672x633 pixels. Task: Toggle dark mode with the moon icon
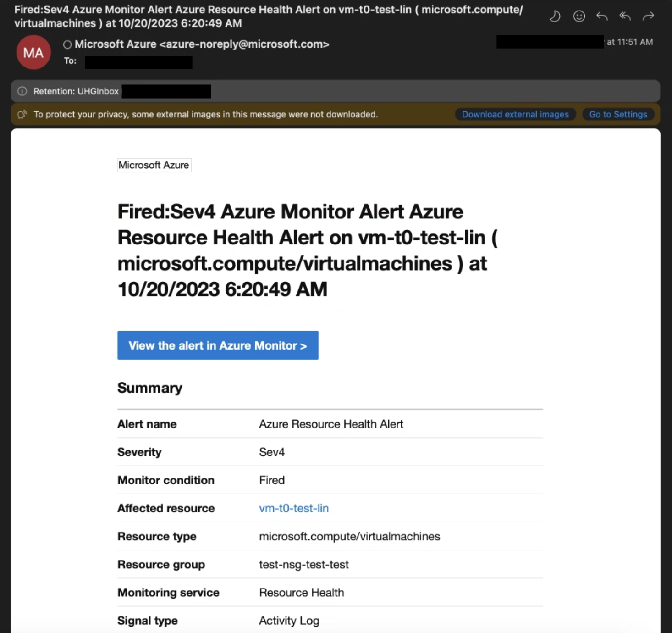pos(555,17)
